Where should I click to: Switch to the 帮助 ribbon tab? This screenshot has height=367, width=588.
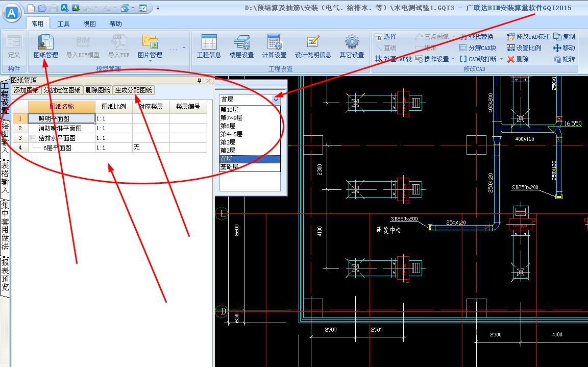115,23
